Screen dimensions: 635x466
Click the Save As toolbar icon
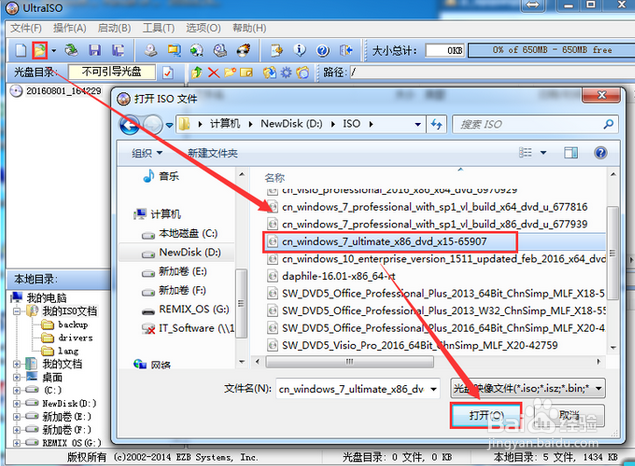tap(118, 50)
